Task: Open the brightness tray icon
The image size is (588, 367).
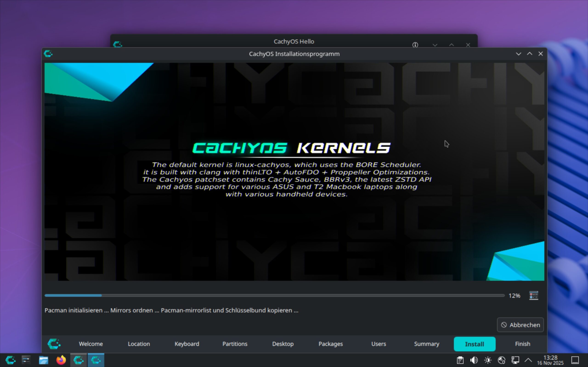Action: pyautogui.click(x=488, y=360)
